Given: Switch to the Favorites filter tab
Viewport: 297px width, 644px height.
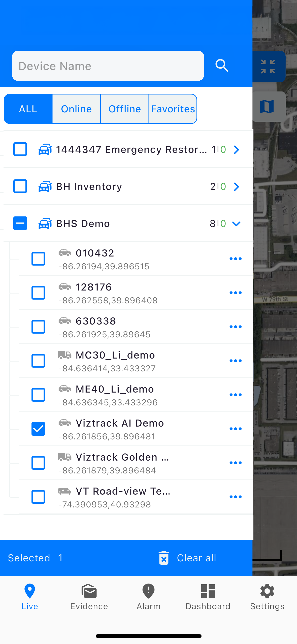Looking at the screenshot, I should pyautogui.click(x=173, y=109).
